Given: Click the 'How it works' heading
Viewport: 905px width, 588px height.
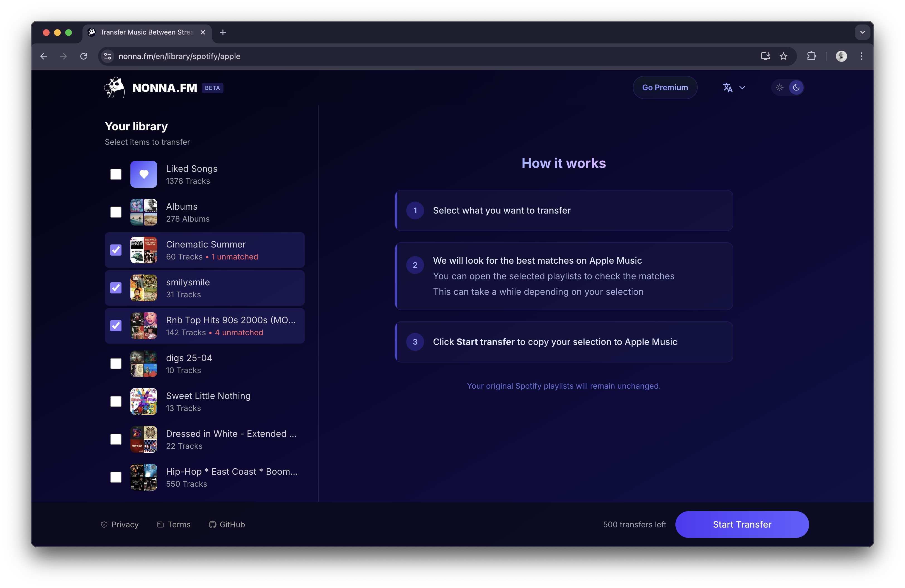Looking at the screenshot, I should pyautogui.click(x=563, y=163).
